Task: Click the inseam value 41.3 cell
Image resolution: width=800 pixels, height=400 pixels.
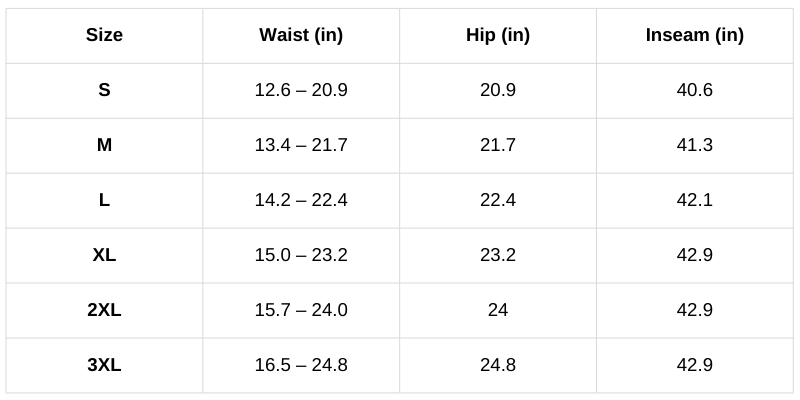Action: [x=695, y=145]
